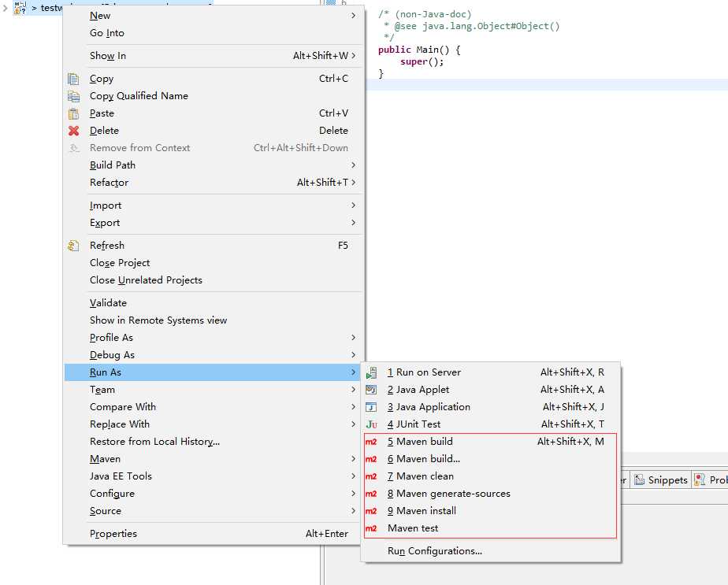This screenshot has width=728, height=585.
Task: Click the Snippets tab icon
Action: [x=639, y=479]
